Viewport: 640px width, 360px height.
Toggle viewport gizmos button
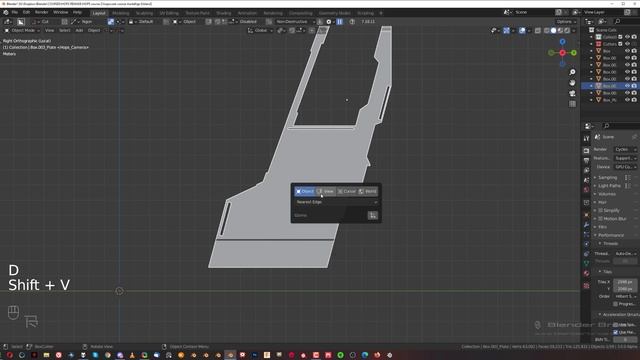(x=507, y=31)
